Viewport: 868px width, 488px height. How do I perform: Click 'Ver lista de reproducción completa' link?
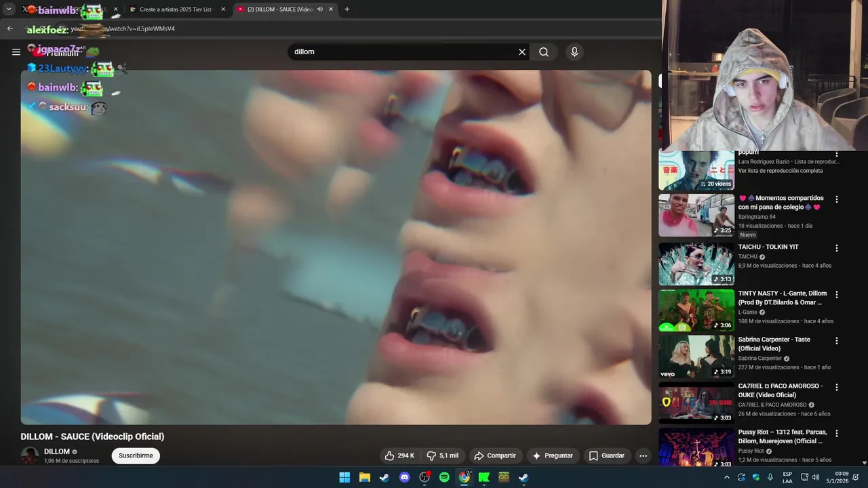781,171
